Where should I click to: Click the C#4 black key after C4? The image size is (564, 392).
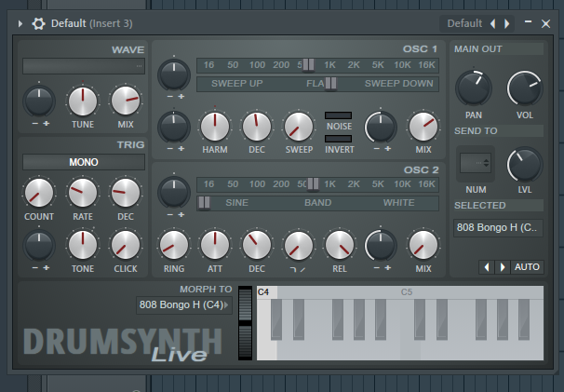(276, 319)
